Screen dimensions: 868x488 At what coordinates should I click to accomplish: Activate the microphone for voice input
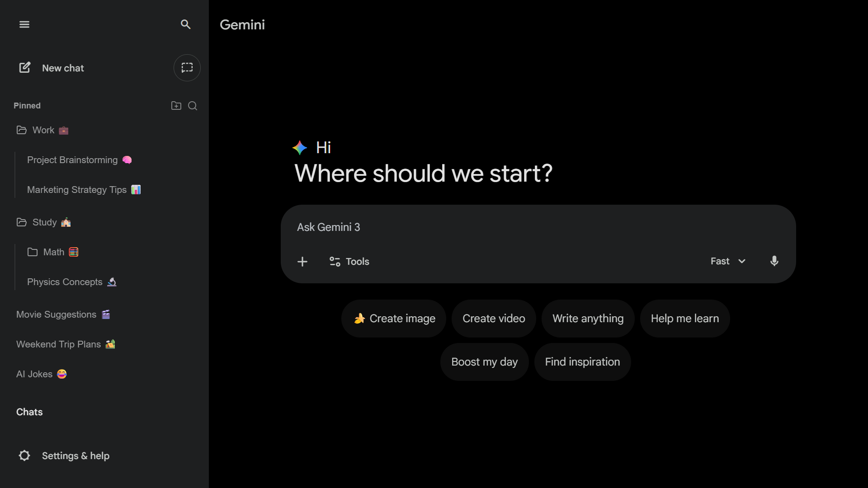pos(774,261)
